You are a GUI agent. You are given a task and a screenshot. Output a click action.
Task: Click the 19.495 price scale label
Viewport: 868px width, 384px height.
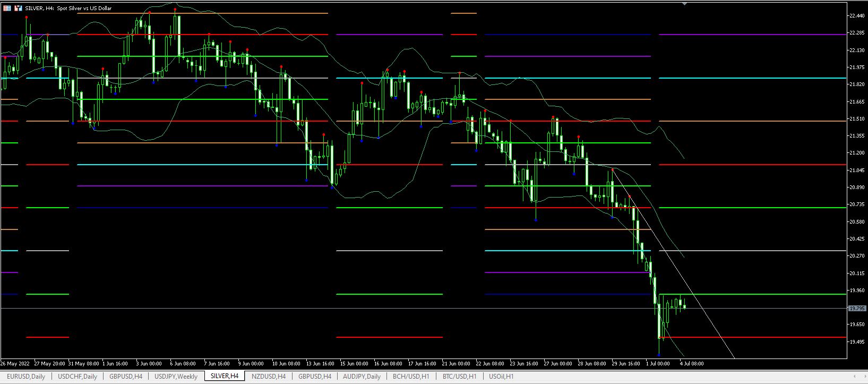click(857, 342)
